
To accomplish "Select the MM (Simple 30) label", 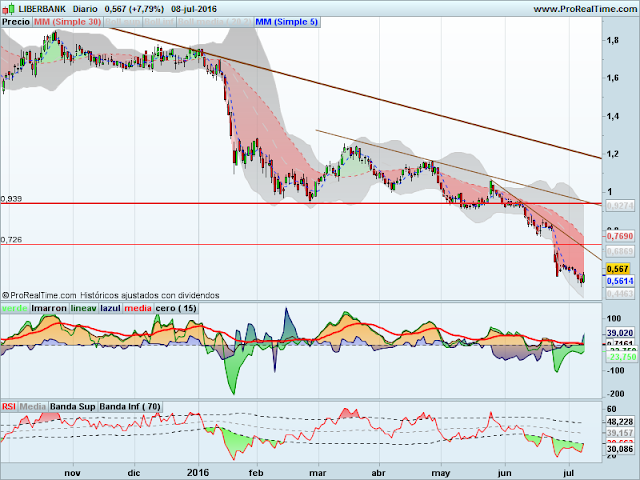I will point(67,22).
